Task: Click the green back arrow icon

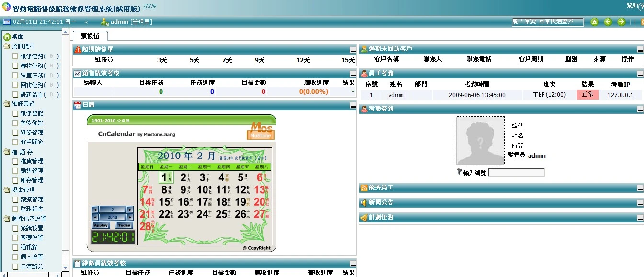Action: click(608, 22)
